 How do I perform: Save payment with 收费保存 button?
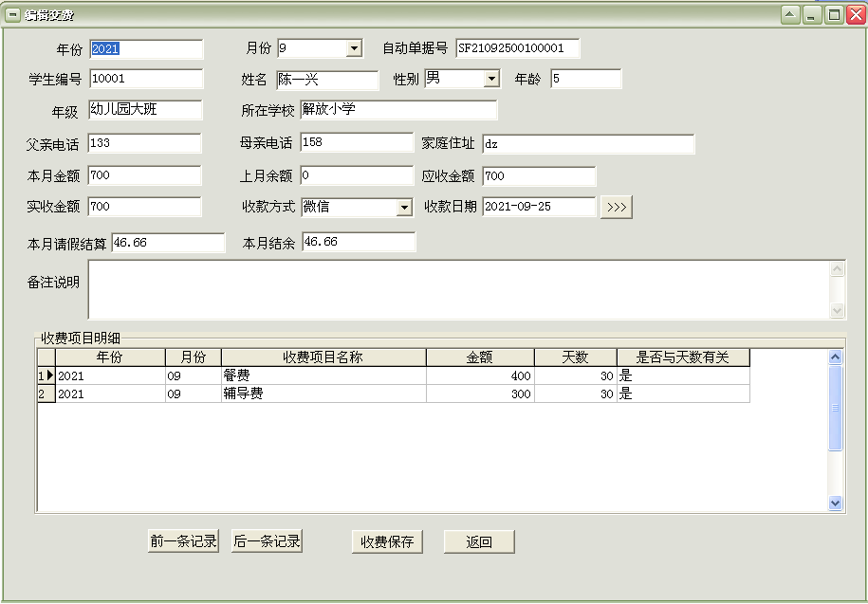(x=386, y=541)
